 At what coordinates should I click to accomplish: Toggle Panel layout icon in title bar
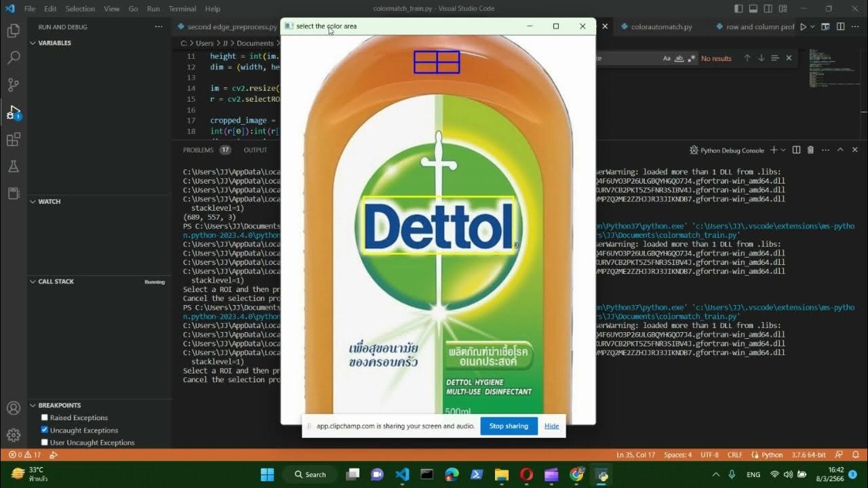click(x=755, y=9)
